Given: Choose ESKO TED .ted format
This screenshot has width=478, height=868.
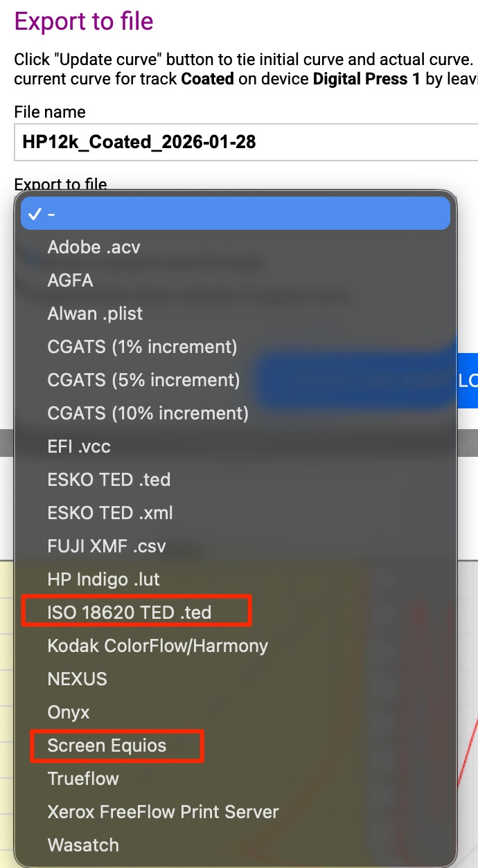Looking at the screenshot, I should tap(109, 480).
